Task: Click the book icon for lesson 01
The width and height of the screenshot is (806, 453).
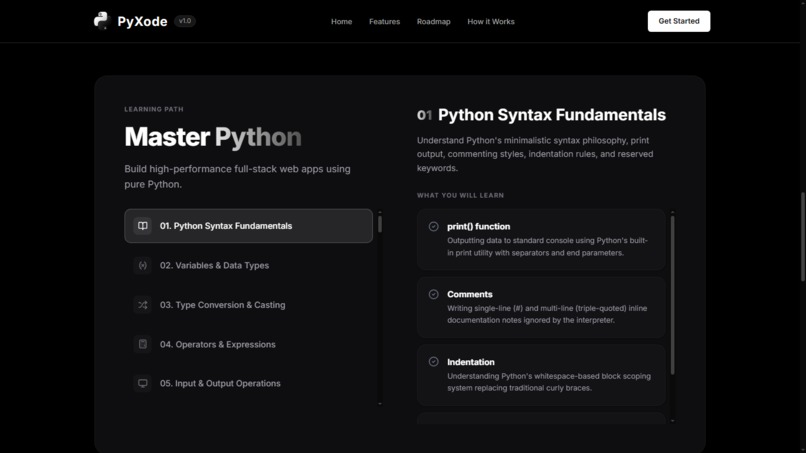Action: [x=142, y=226]
